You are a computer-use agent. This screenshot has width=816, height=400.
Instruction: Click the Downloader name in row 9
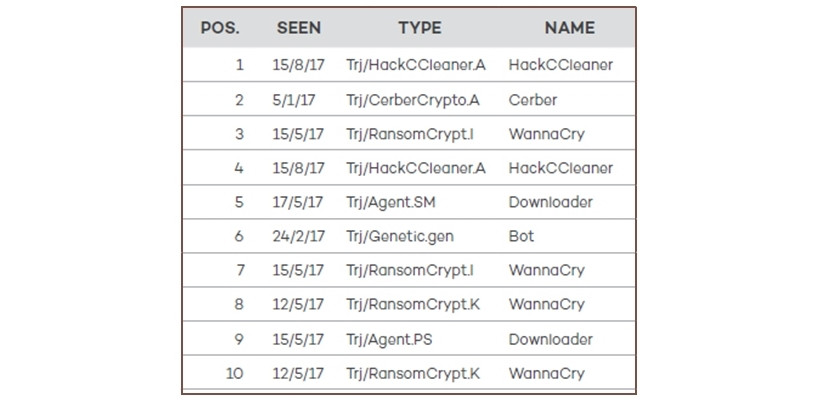point(550,339)
